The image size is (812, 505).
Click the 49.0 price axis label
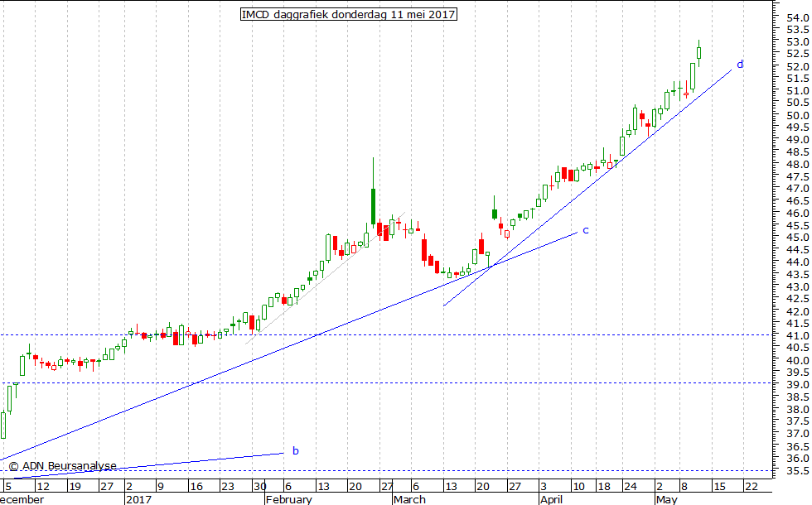pyautogui.click(x=797, y=140)
